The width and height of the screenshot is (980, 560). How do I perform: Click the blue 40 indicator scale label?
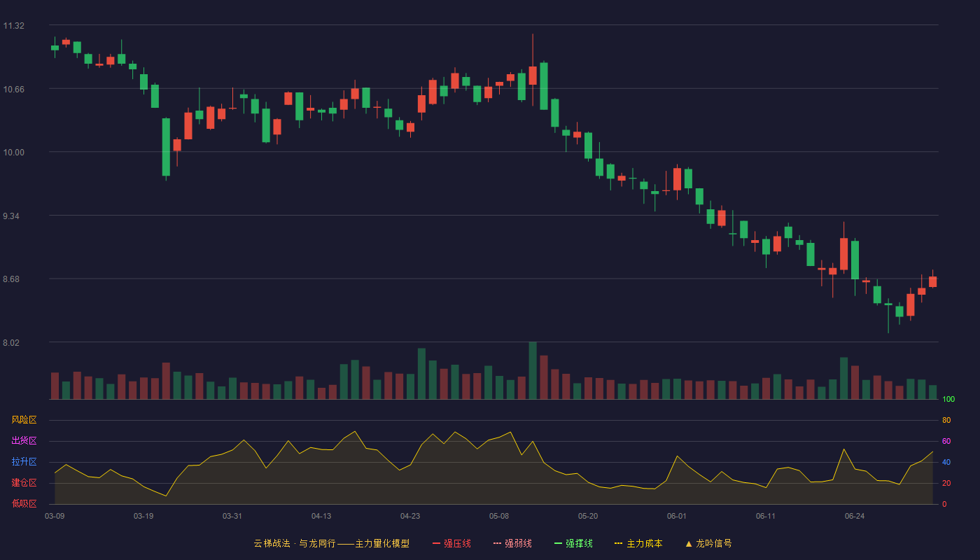tap(946, 462)
